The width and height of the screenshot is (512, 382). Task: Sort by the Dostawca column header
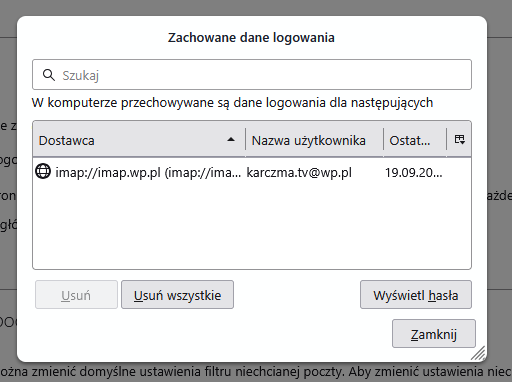point(139,140)
